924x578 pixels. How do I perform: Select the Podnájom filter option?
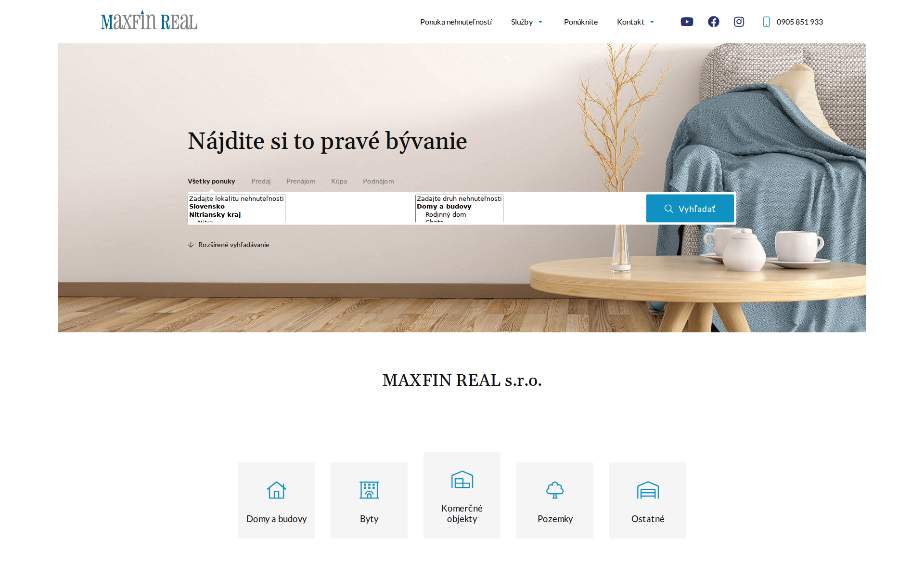point(378,181)
